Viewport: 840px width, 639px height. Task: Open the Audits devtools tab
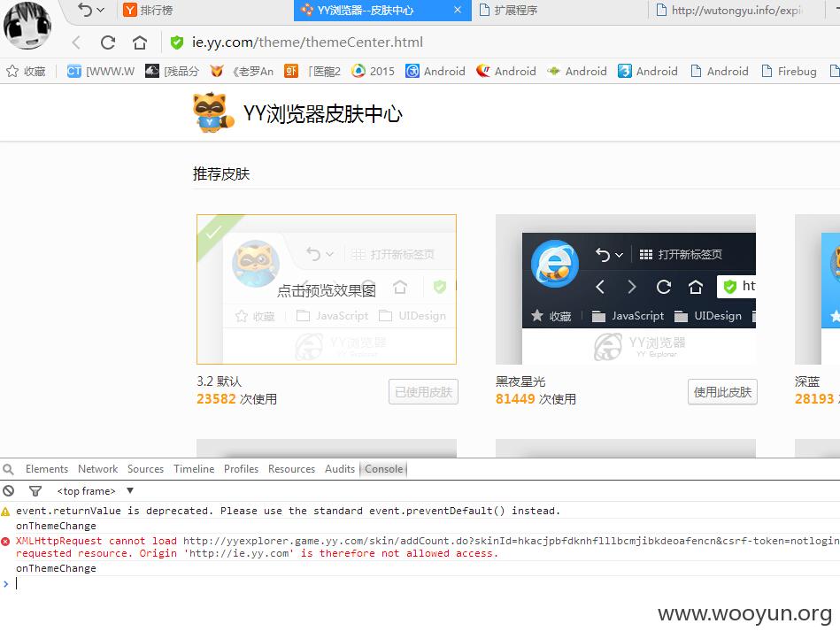coord(340,469)
